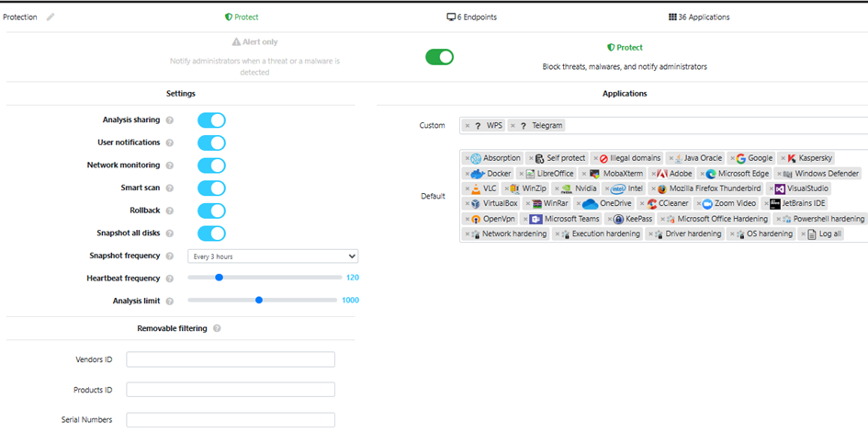The height and width of the screenshot is (433, 868).
Task: Turn off Smart scan switch
Action: coord(211,188)
